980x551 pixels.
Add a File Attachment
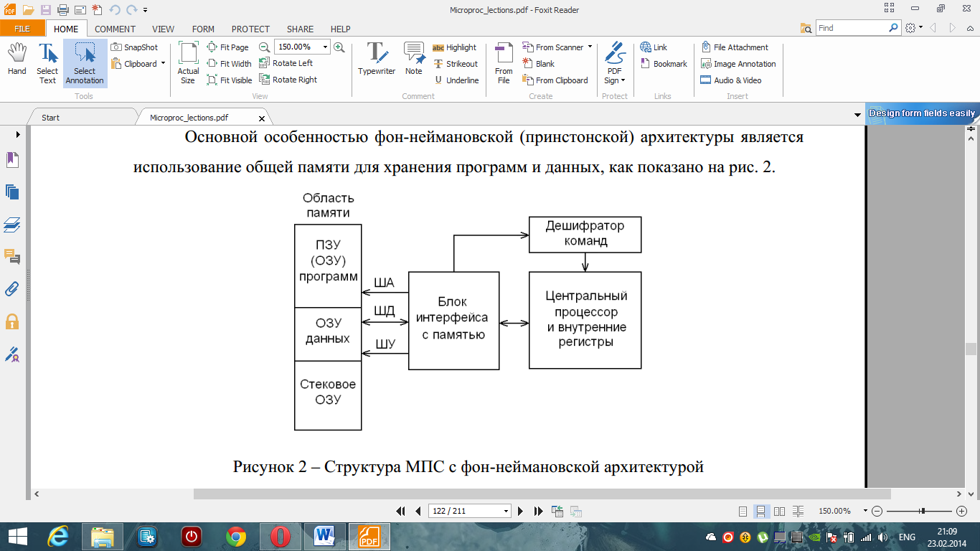click(735, 47)
